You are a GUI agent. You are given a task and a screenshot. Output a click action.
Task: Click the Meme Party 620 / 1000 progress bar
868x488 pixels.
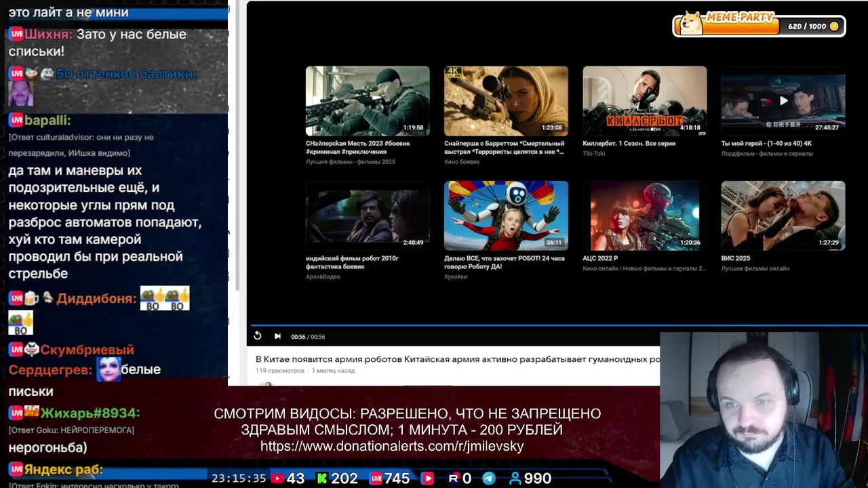pos(758,26)
